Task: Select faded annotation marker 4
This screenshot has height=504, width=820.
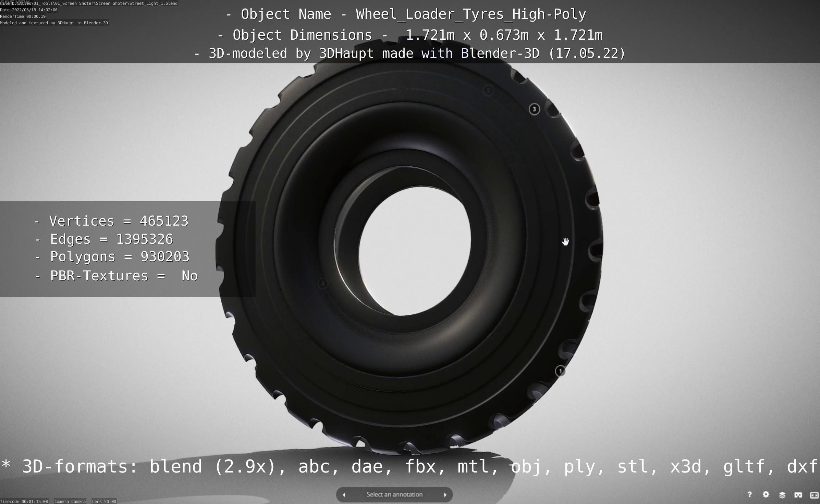Action: (x=323, y=283)
